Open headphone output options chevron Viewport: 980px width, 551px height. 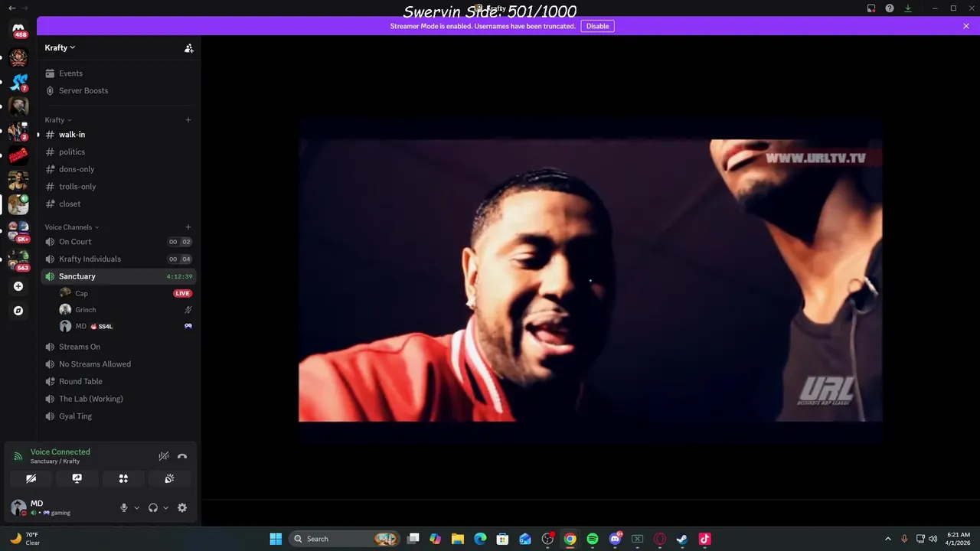(165, 507)
